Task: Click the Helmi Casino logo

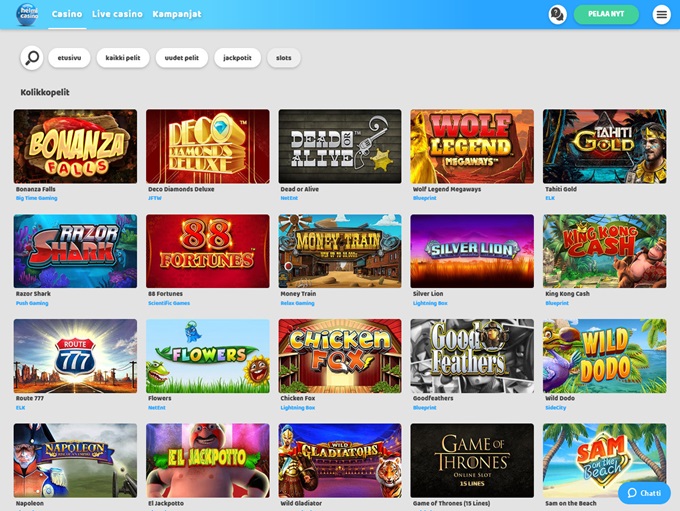Action: 27,14
